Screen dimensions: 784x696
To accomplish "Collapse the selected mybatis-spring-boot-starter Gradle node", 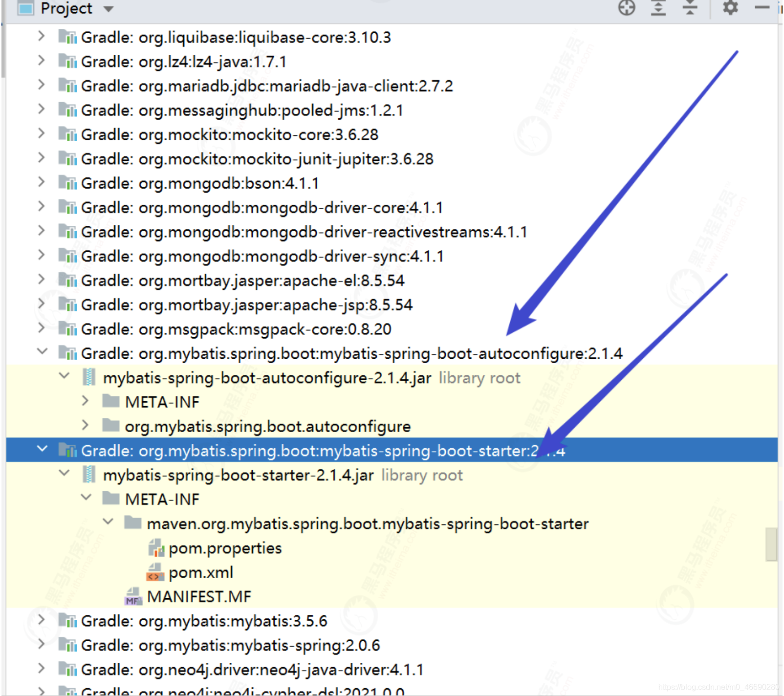I will [43, 449].
